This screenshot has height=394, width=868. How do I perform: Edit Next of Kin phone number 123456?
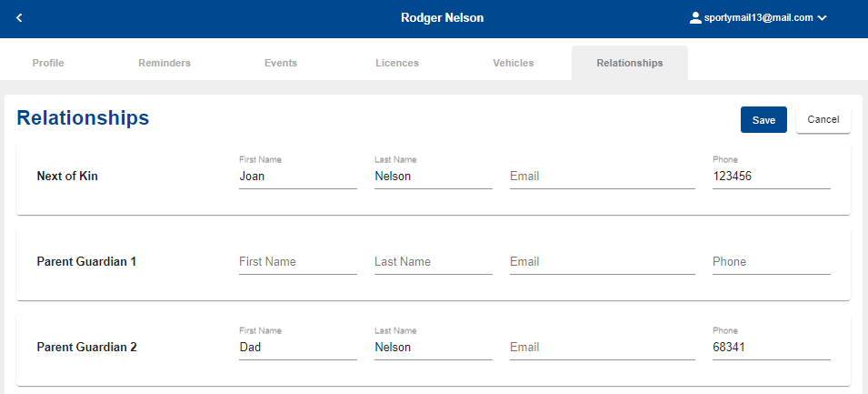pos(771,177)
